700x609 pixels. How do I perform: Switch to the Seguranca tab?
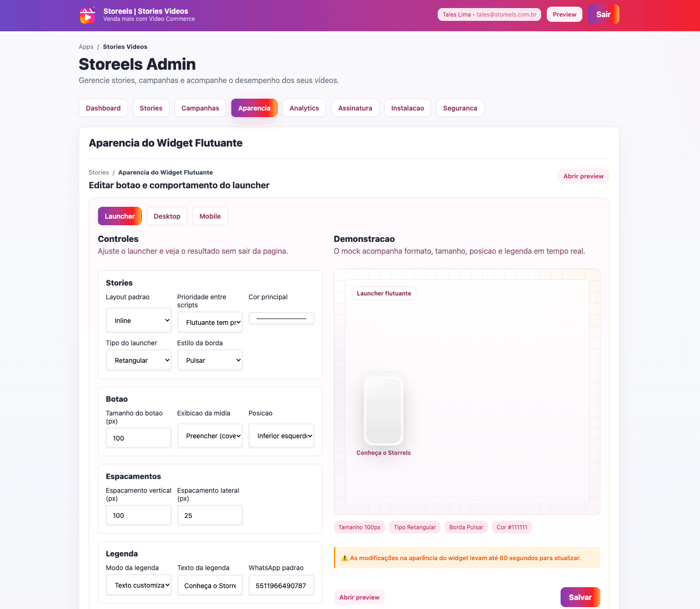pyautogui.click(x=460, y=108)
